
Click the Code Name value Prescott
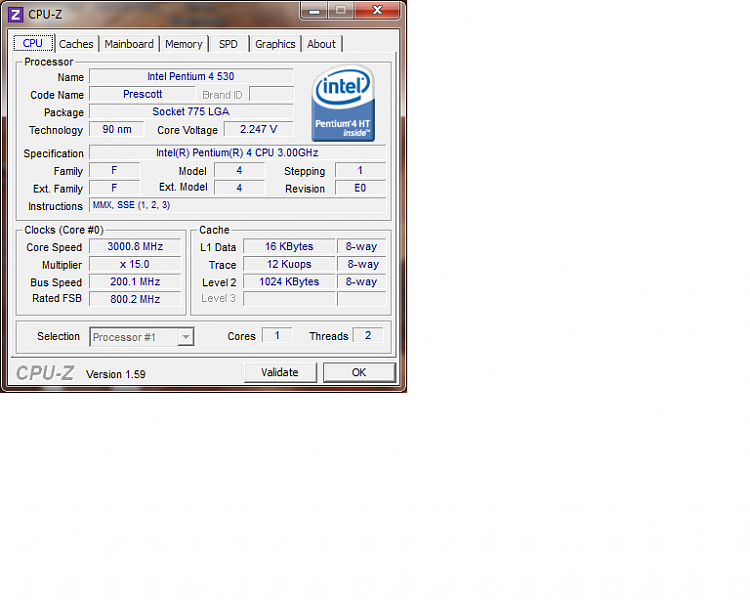point(143,94)
